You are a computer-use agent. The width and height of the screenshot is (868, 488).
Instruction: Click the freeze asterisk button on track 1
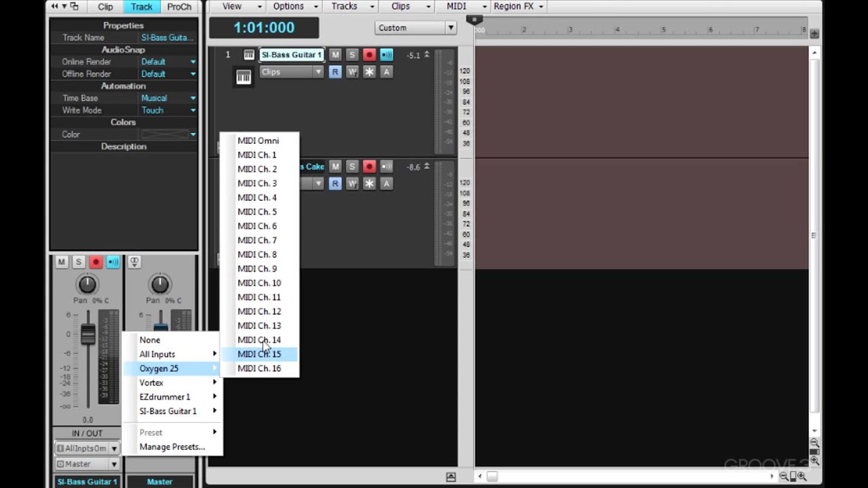[x=369, y=72]
